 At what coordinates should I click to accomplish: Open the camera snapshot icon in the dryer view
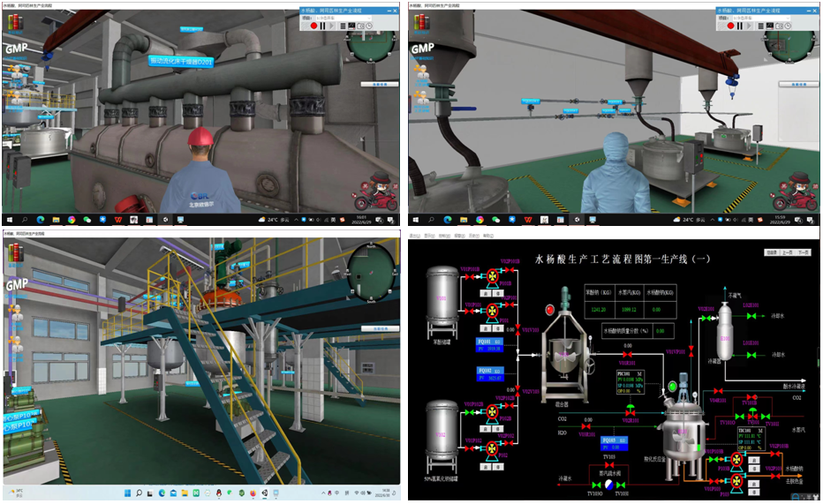tap(362, 26)
